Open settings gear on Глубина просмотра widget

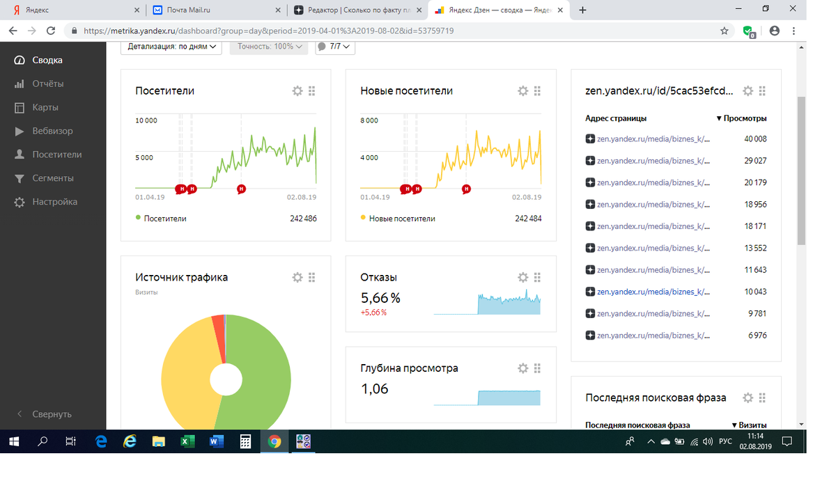[x=523, y=368]
